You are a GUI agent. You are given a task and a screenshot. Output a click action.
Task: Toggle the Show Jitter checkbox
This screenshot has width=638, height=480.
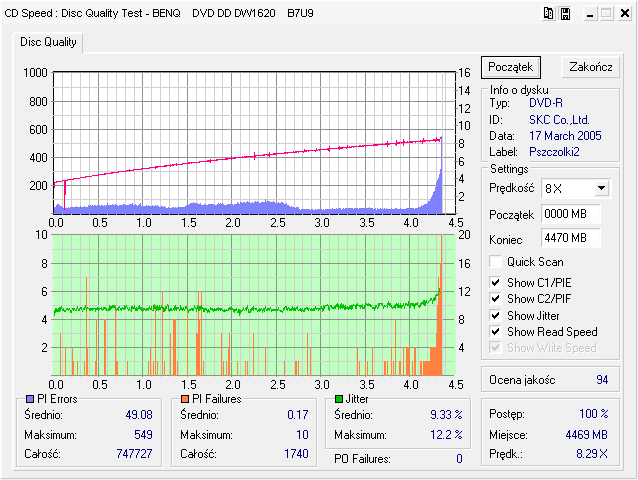495,315
